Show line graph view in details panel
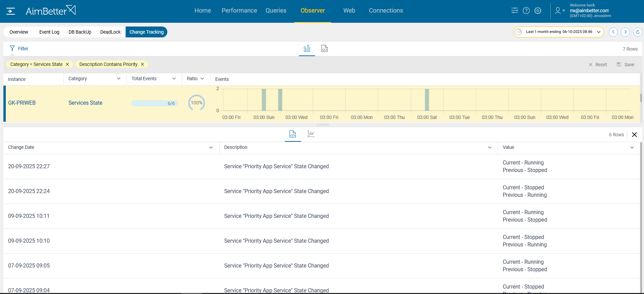Viewport: 644px width, 294px height. (311, 134)
